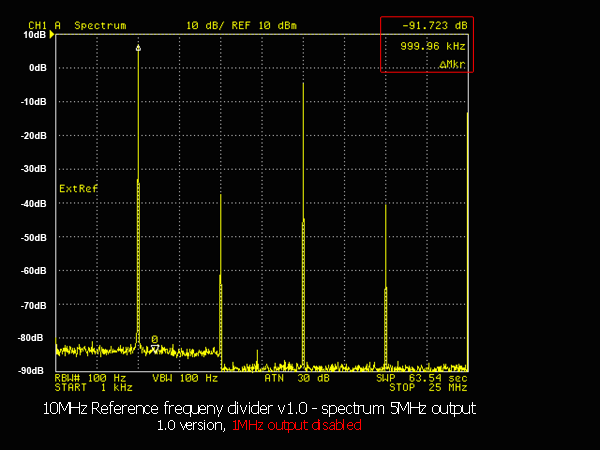Click the -80dB axis label
This screenshot has width=600, height=450.
click(x=31, y=338)
